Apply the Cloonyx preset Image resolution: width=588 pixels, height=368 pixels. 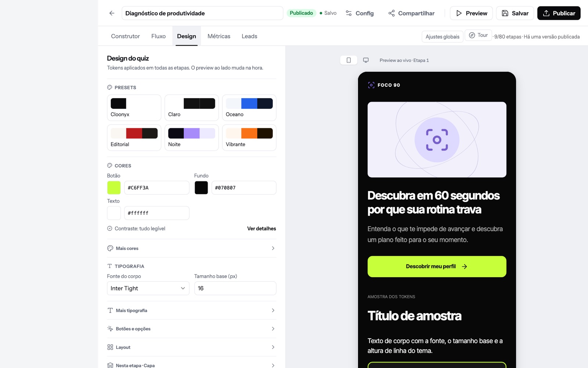click(x=134, y=108)
